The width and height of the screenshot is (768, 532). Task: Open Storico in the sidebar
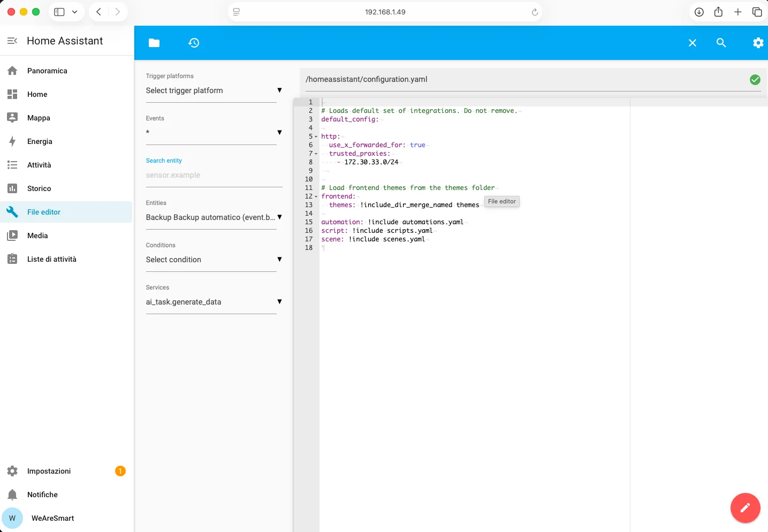coord(66,188)
